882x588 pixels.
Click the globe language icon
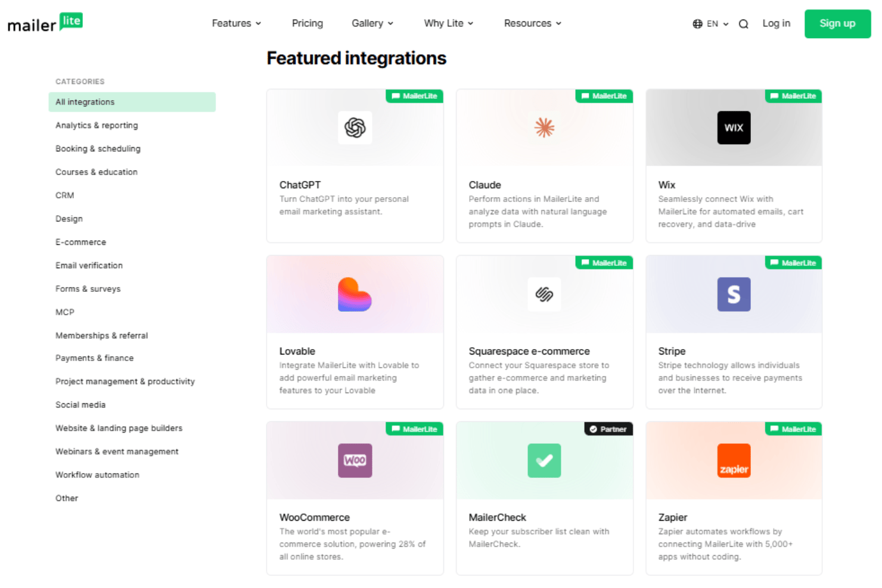click(x=697, y=24)
